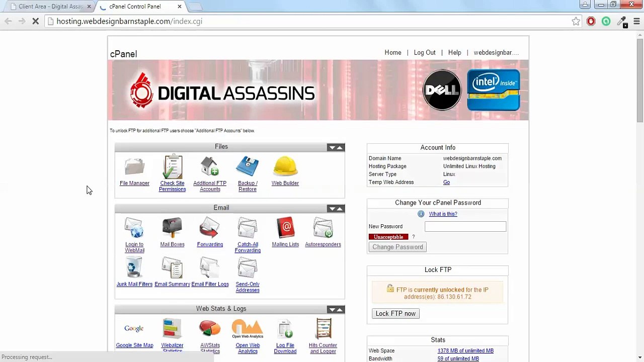Image resolution: width=644 pixels, height=362 pixels.
Task: Click the blue info icon beside 'What is this?'
Action: click(x=421, y=214)
